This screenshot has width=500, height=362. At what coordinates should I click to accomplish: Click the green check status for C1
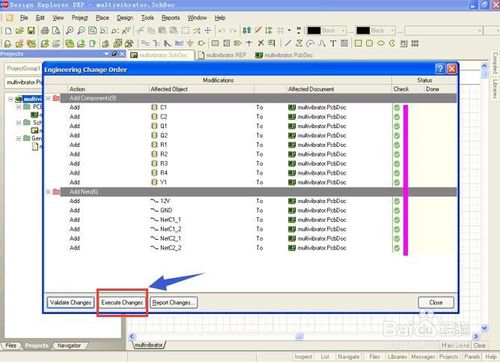click(397, 107)
